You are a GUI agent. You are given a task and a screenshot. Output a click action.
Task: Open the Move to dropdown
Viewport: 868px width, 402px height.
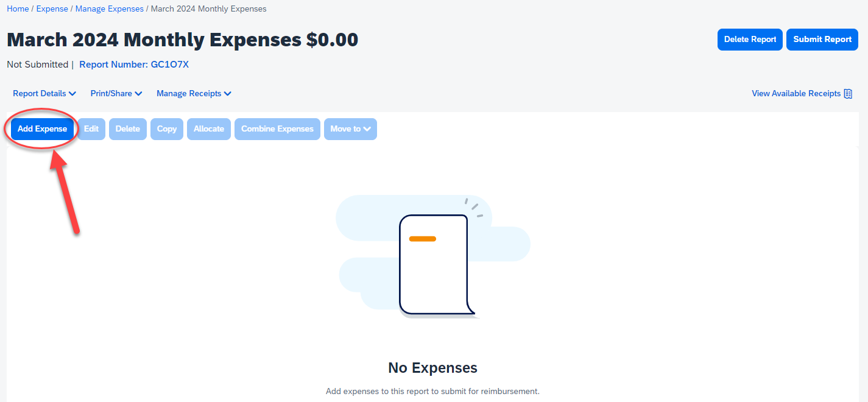350,129
